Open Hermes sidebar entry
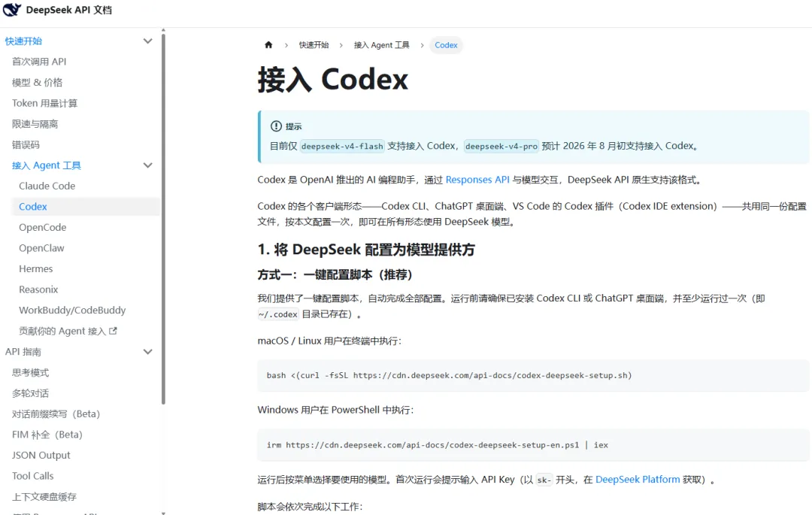Image resolution: width=812 pixels, height=515 pixels. (x=36, y=268)
